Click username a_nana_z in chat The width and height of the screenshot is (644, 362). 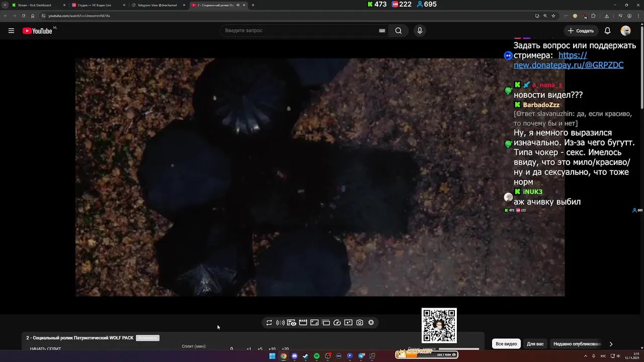pyautogui.click(x=547, y=85)
